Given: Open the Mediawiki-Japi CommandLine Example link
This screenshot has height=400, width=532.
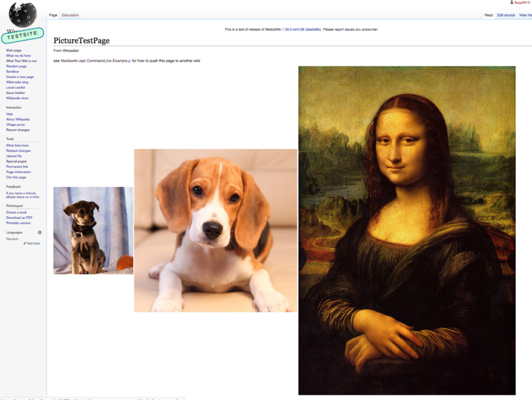Looking at the screenshot, I should coord(94,61).
